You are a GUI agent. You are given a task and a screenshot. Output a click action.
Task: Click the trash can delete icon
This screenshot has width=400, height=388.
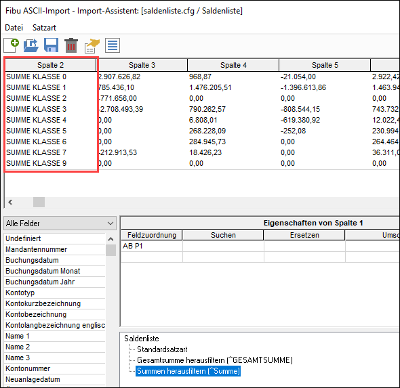pyautogui.click(x=71, y=45)
